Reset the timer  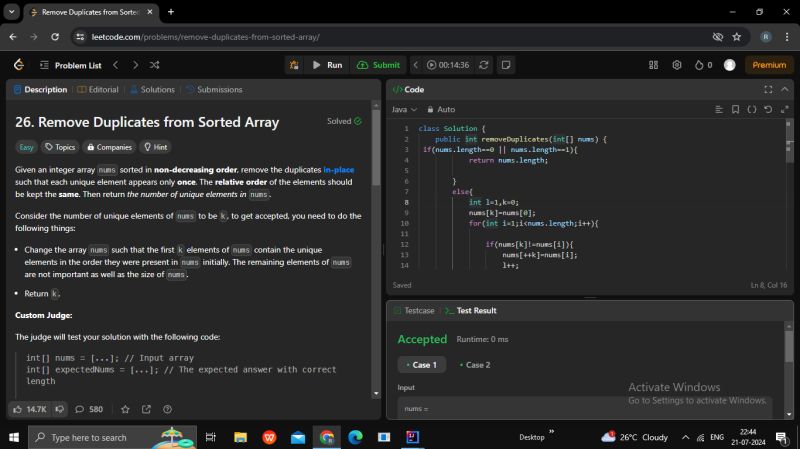click(484, 65)
